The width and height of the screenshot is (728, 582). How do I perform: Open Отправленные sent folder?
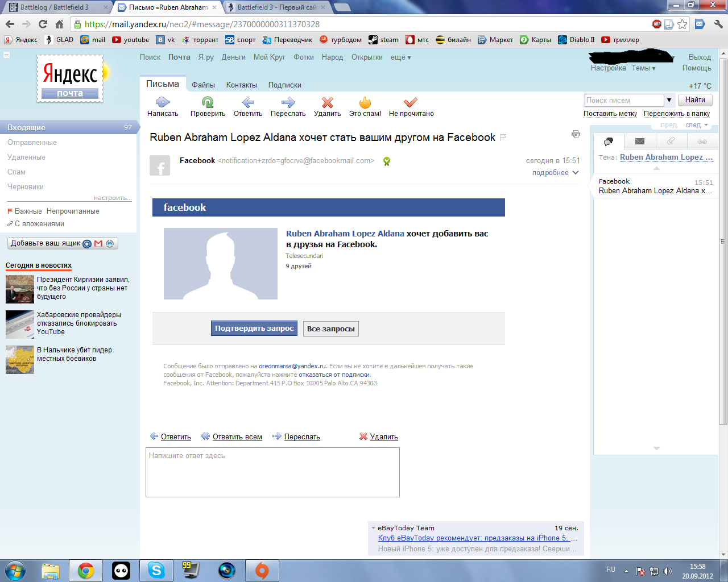click(32, 143)
